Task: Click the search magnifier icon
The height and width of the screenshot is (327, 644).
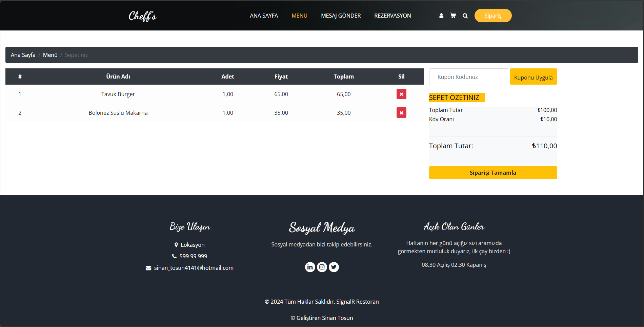Action: 465,16
